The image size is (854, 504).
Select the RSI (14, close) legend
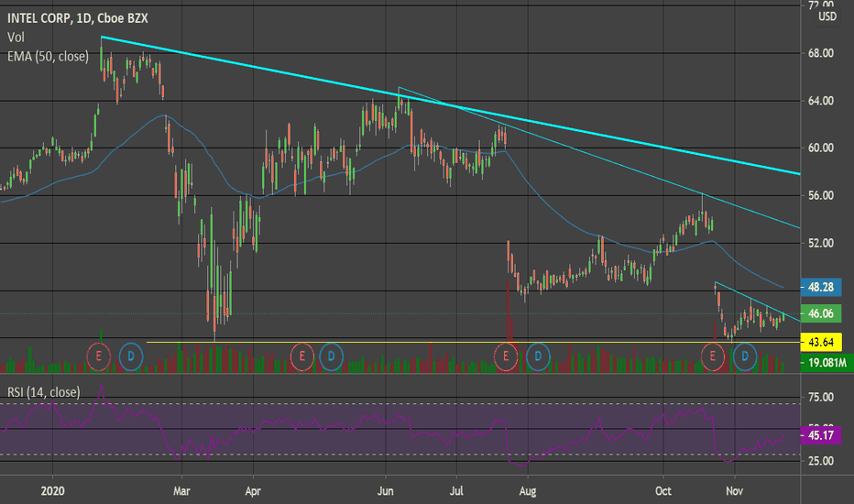[44, 392]
